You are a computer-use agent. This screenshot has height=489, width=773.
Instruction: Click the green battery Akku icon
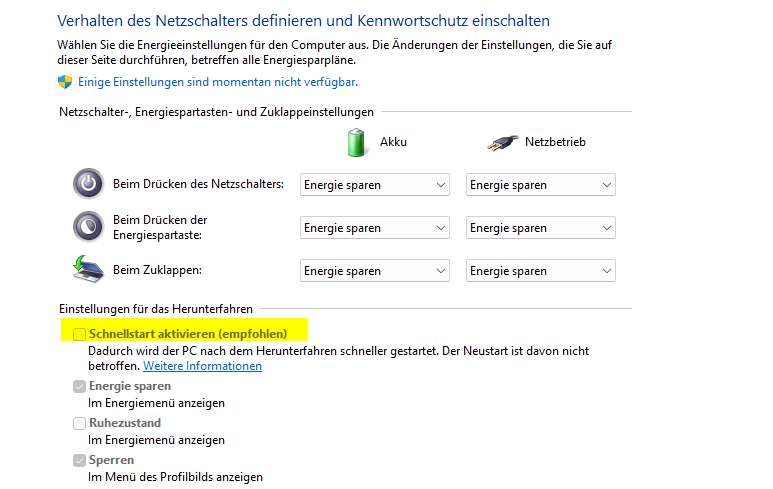pos(357,141)
